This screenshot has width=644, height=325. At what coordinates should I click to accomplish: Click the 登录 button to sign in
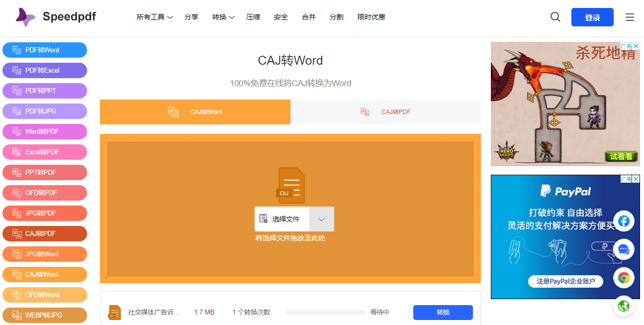click(592, 16)
